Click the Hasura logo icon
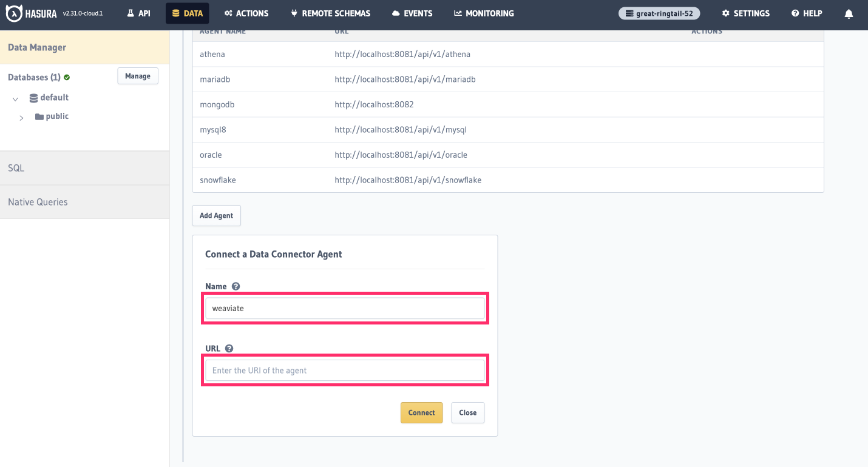The image size is (868, 467). [x=13, y=13]
